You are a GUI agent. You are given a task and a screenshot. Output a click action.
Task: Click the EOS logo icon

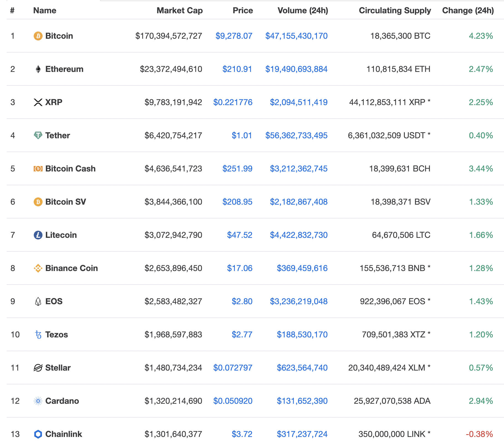click(x=38, y=301)
